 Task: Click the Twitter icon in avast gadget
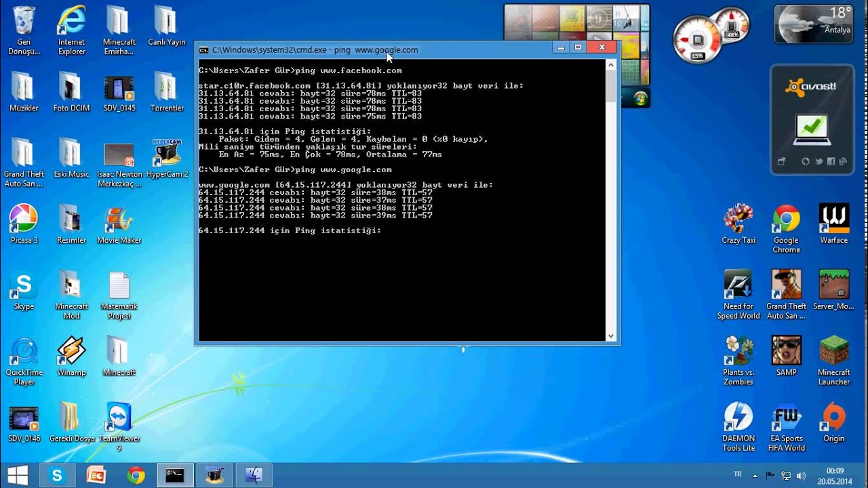pyautogui.click(x=818, y=161)
